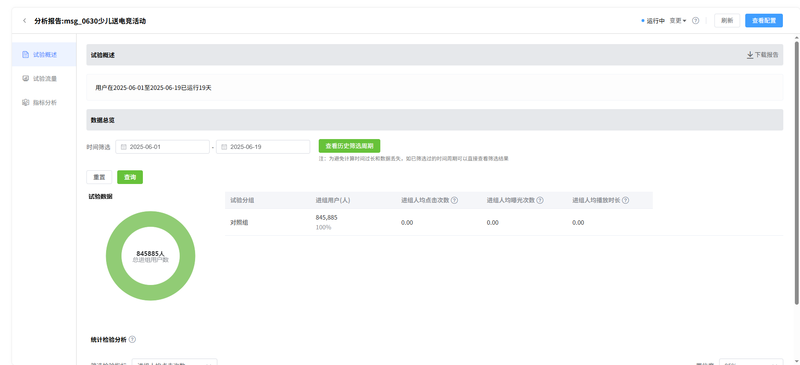Click the 重置 reset button
The height and width of the screenshot is (365, 800).
99,177
